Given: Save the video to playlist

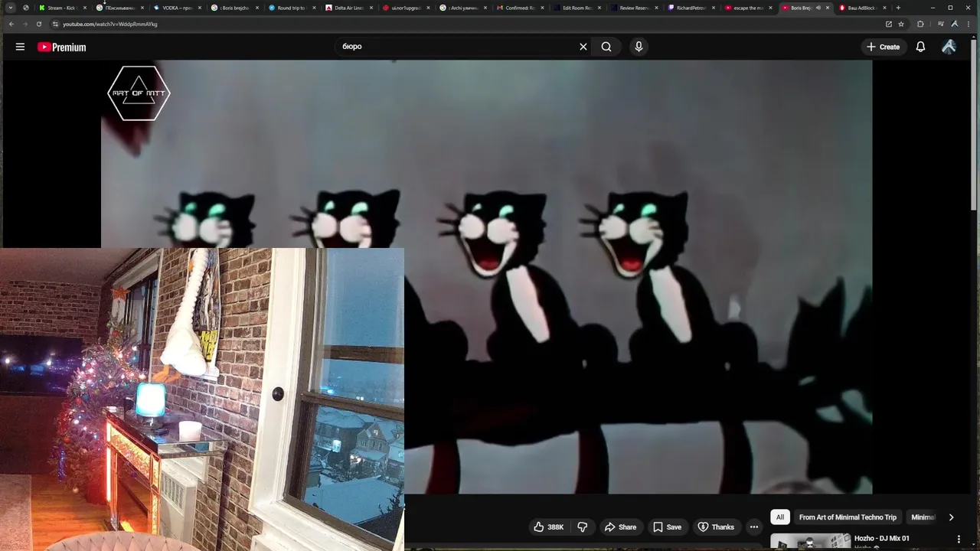Looking at the screenshot, I should (x=667, y=527).
